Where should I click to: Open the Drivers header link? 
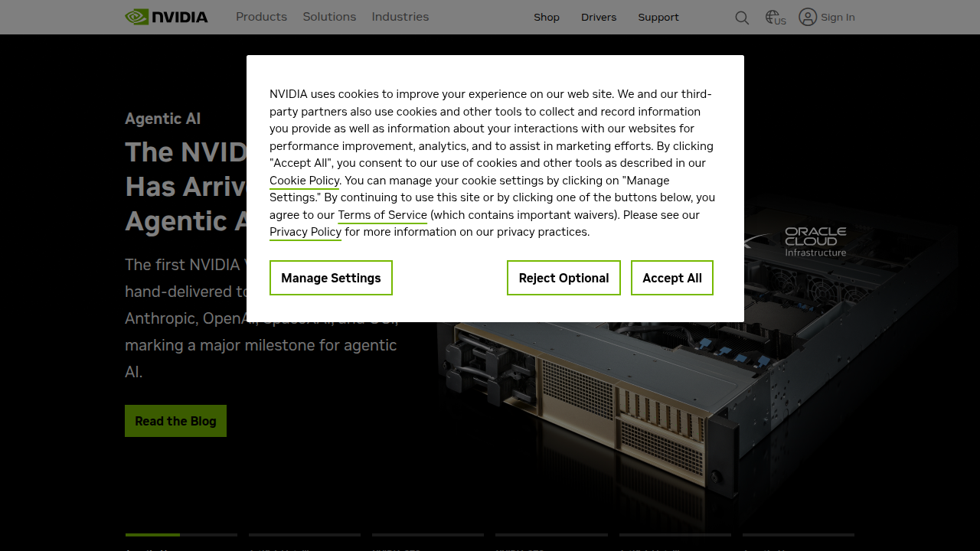pyautogui.click(x=599, y=17)
